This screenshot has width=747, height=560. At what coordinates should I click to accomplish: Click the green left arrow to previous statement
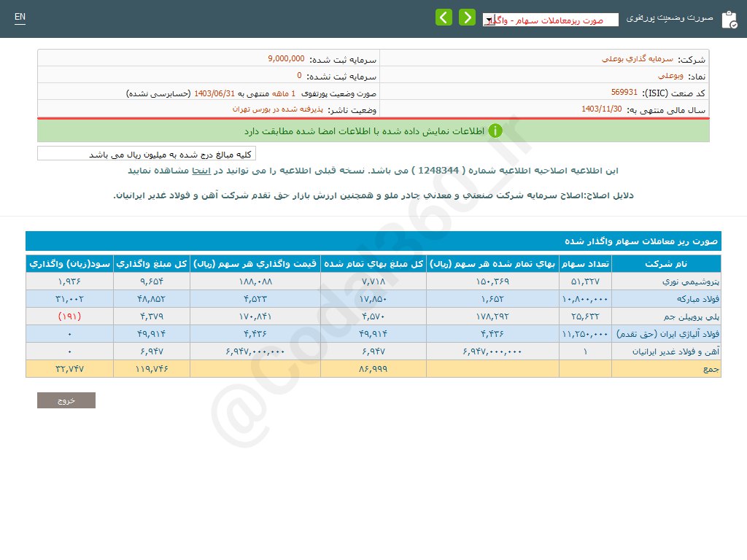click(x=444, y=17)
